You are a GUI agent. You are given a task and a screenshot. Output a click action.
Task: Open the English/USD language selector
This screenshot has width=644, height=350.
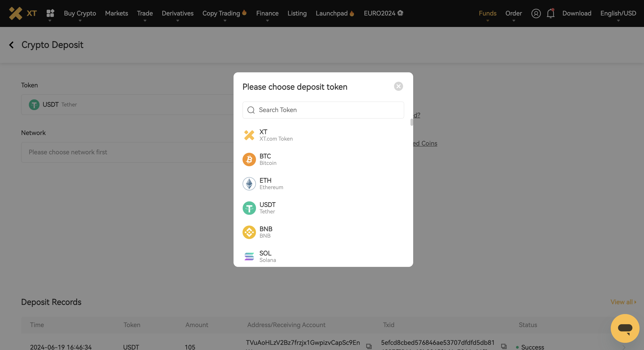coord(618,13)
